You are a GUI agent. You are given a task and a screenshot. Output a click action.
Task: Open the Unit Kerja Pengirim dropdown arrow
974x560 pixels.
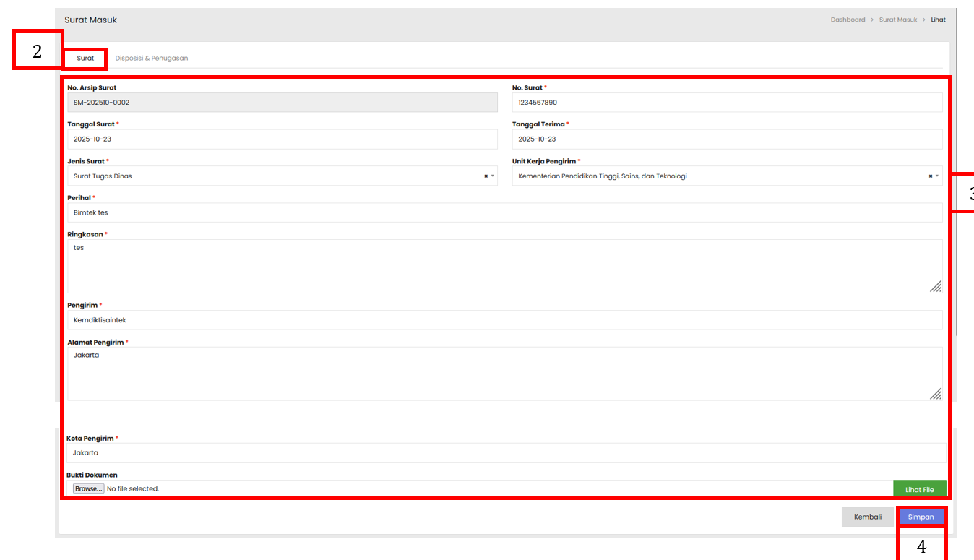(937, 176)
